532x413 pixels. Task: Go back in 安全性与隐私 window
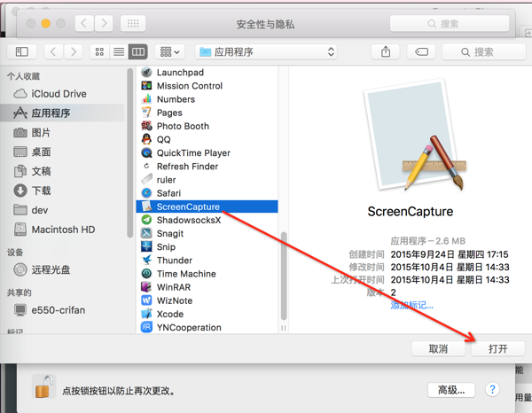pos(84,23)
